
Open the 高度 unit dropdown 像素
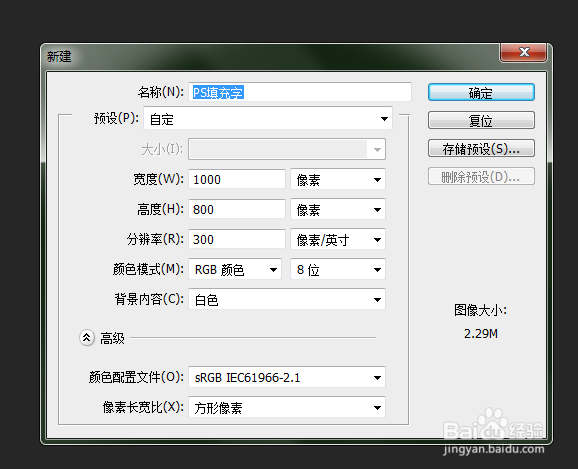click(x=338, y=209)
